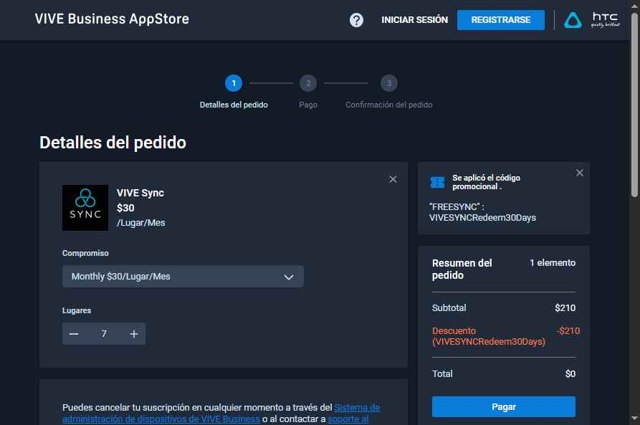The height and width of the screenshot is (425, 640).
Task: Click the HTC logo in the header
Action: 605,19
